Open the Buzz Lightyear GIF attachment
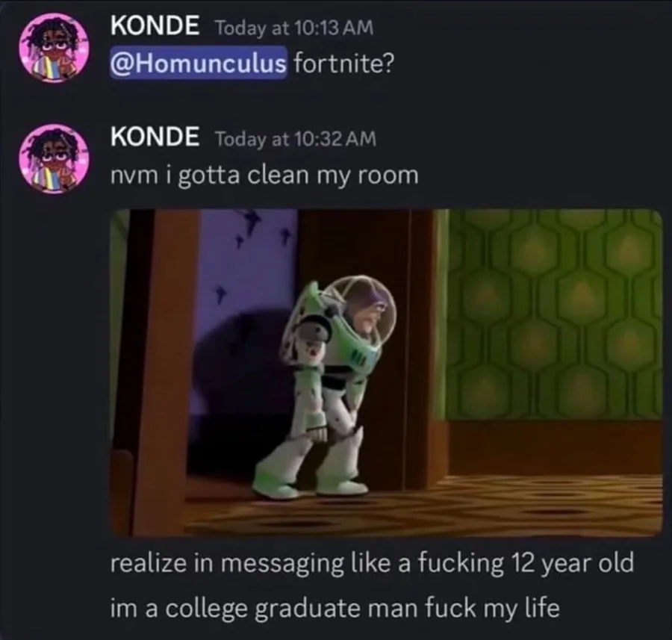 [387, 373]
